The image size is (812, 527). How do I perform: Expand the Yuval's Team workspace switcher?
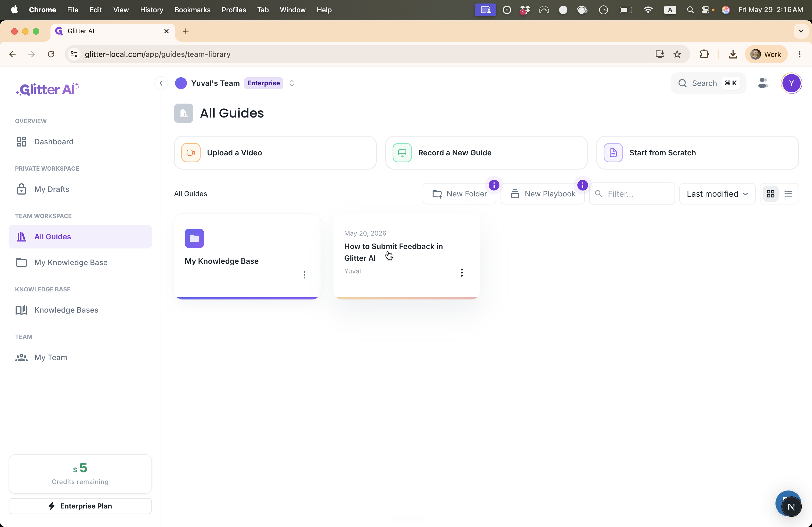click(x=292, y=83)
